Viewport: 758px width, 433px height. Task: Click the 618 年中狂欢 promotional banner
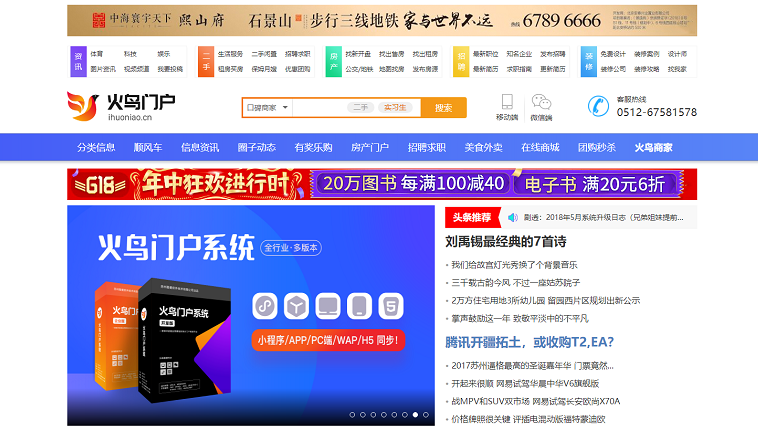[x=382, y=184]
